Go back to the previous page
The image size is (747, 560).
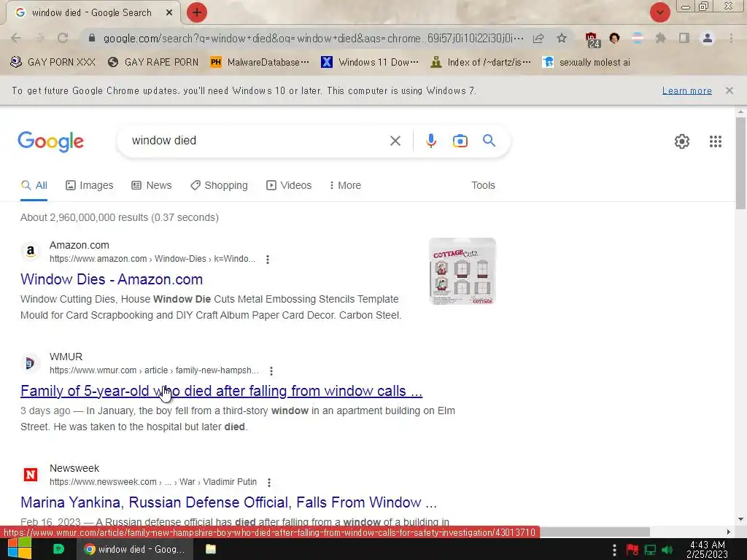point(16,38)
